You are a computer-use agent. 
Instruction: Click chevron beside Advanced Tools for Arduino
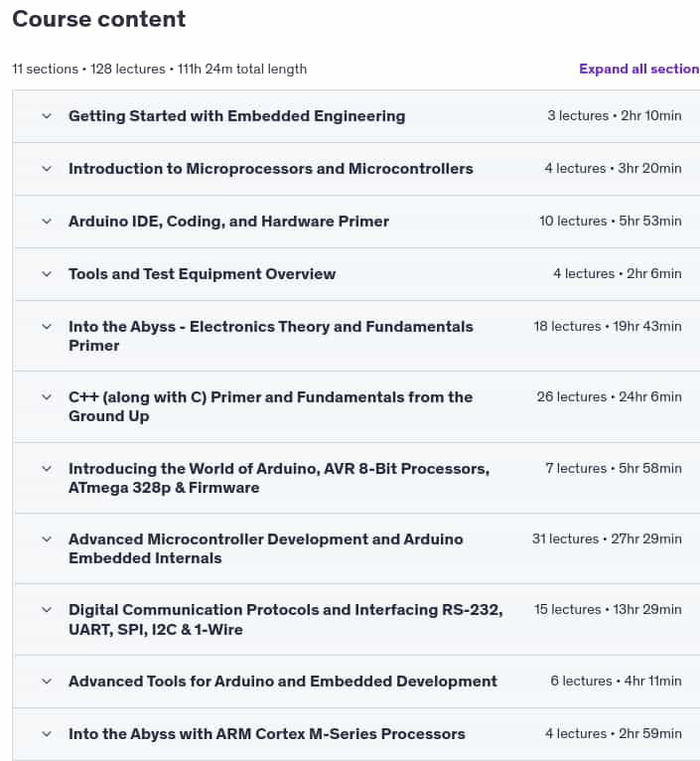click(x=47, y=682)
